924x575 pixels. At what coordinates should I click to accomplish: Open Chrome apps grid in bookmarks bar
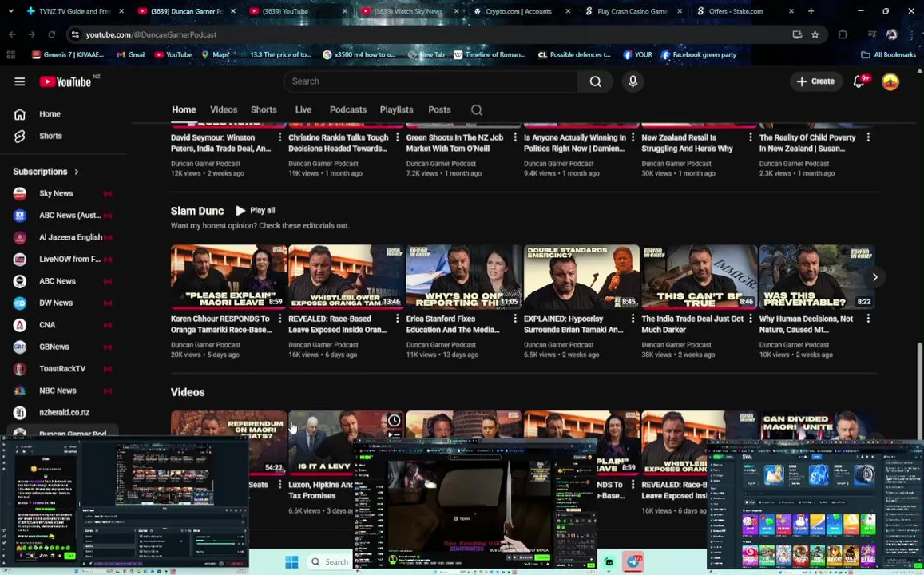click(x=10, y=55)
